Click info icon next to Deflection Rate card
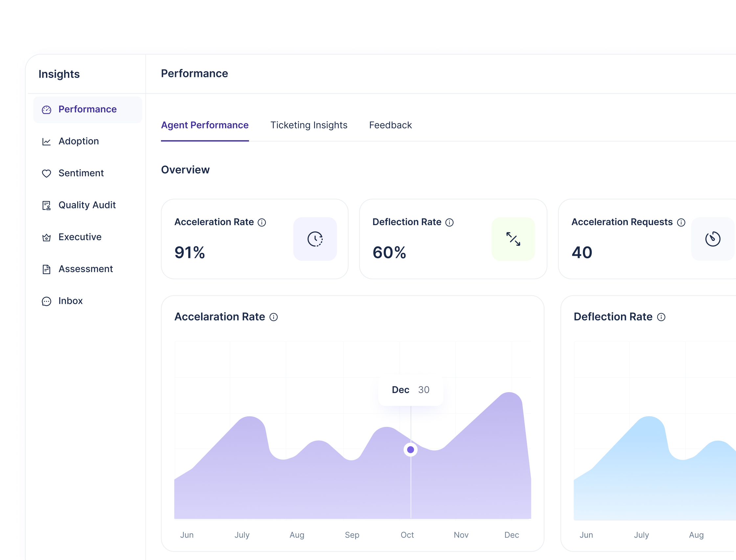736x560 pixels. pyautogui.click(x=449, y=222)
